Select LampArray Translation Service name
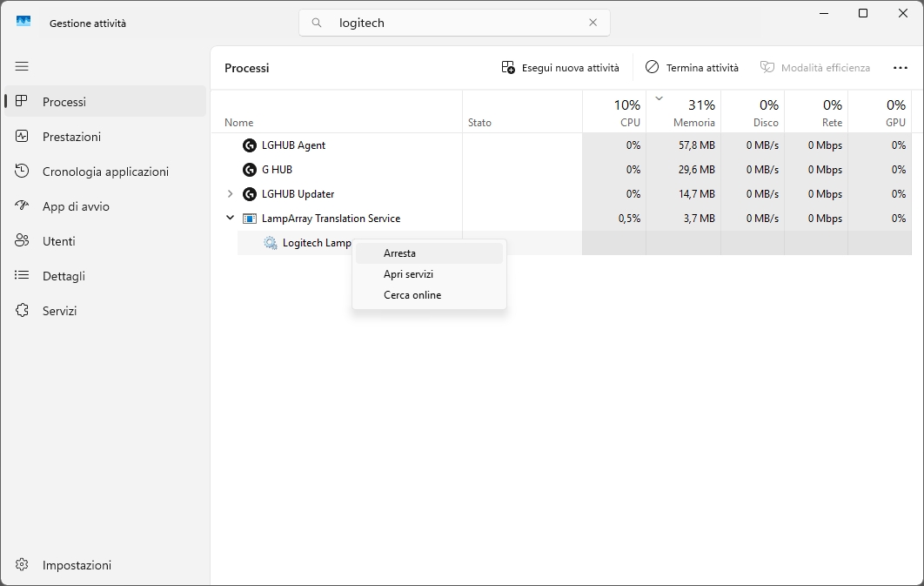Viewport: 924px width, 586px height. pyautogui.click(x=331, y=219)
